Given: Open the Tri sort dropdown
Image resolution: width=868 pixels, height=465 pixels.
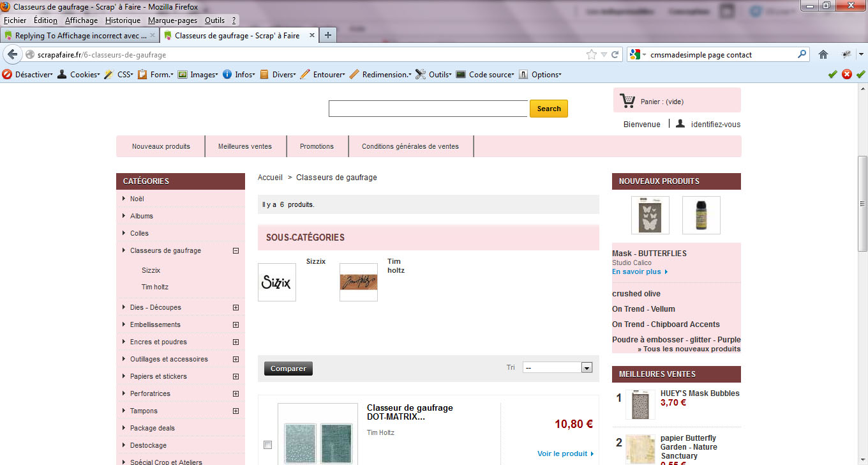Looking at the screenshot, I should tap(557, 368).
